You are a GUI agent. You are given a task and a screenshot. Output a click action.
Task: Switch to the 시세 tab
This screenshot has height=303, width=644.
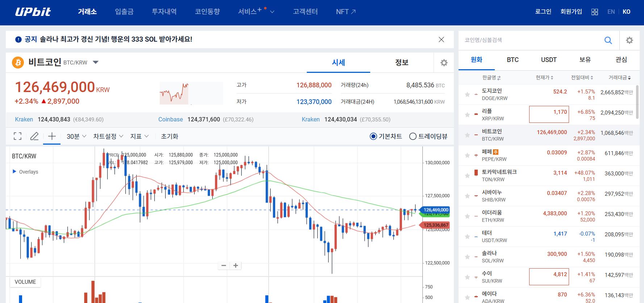pos(338,63)
